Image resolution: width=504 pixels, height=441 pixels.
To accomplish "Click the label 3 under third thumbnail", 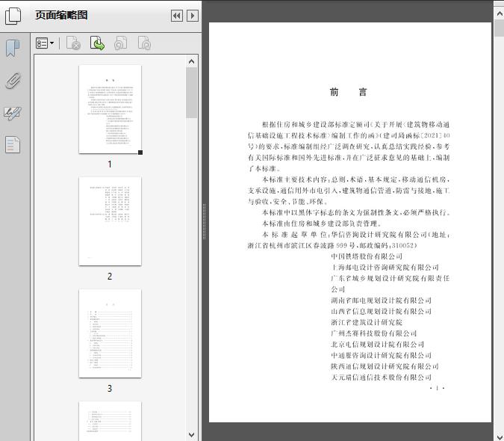I will point(110,389).
